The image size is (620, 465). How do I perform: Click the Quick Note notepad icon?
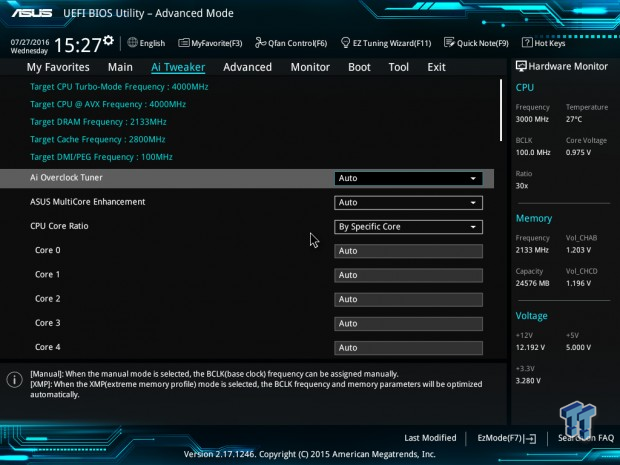click(x=449, y=43)
